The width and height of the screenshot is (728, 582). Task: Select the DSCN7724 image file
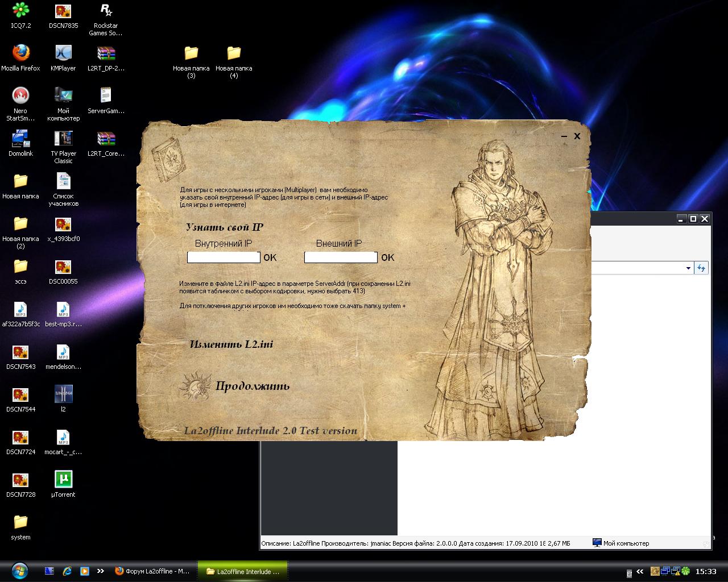(x=20, y=442)
